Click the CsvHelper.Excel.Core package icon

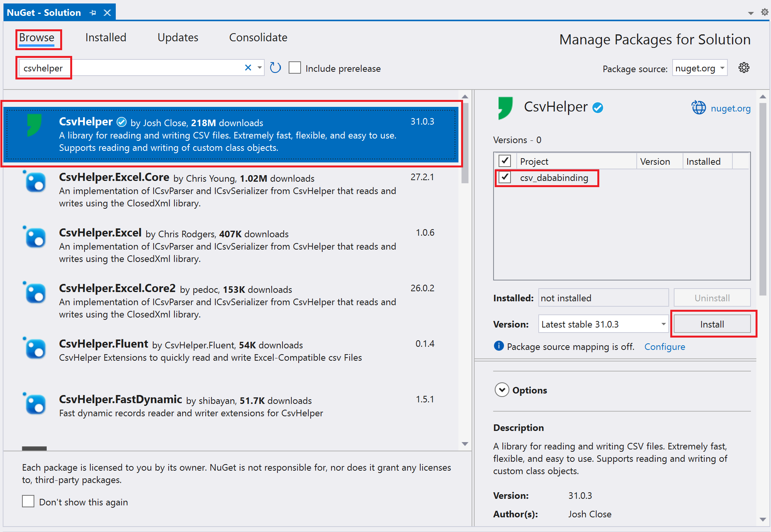pos(36,182)
